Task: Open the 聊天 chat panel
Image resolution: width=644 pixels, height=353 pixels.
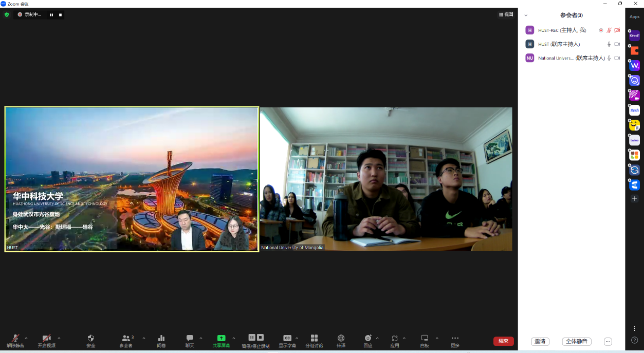Action: point(190,340)
